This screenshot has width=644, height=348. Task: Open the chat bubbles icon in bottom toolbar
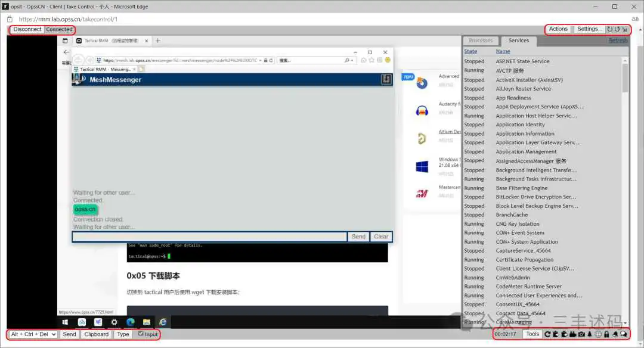(624, 334)
